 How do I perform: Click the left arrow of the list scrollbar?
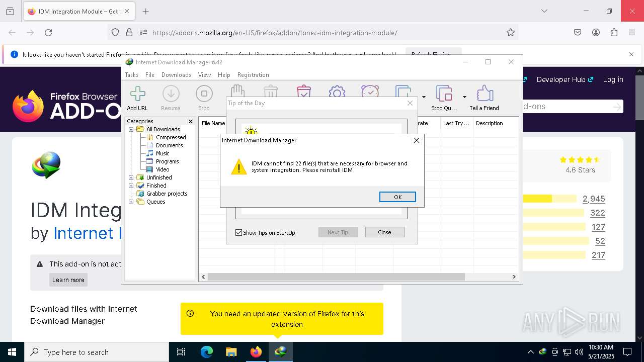pos(203,277)
